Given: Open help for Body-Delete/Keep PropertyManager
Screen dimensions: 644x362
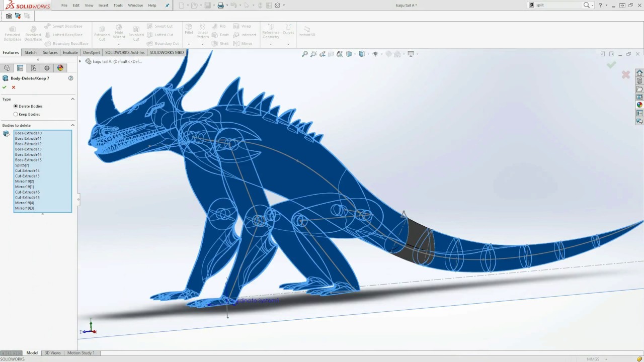Looking at the screenshot, I should (71, 78).
